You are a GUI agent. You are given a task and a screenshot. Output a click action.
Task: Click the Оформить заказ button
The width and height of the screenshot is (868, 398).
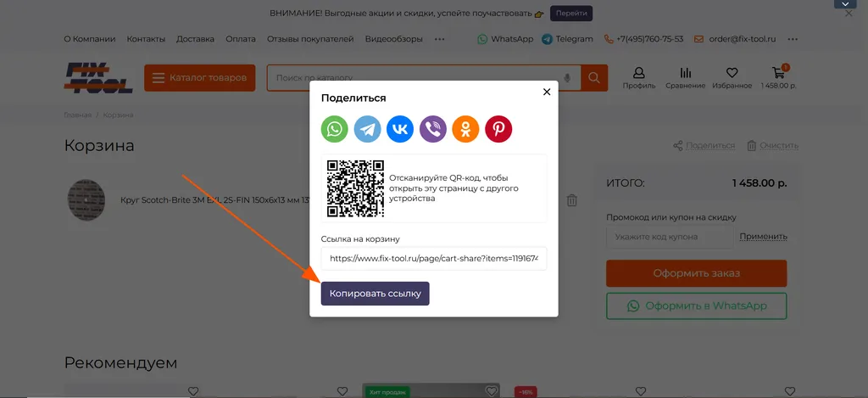[x=697, y=273]
